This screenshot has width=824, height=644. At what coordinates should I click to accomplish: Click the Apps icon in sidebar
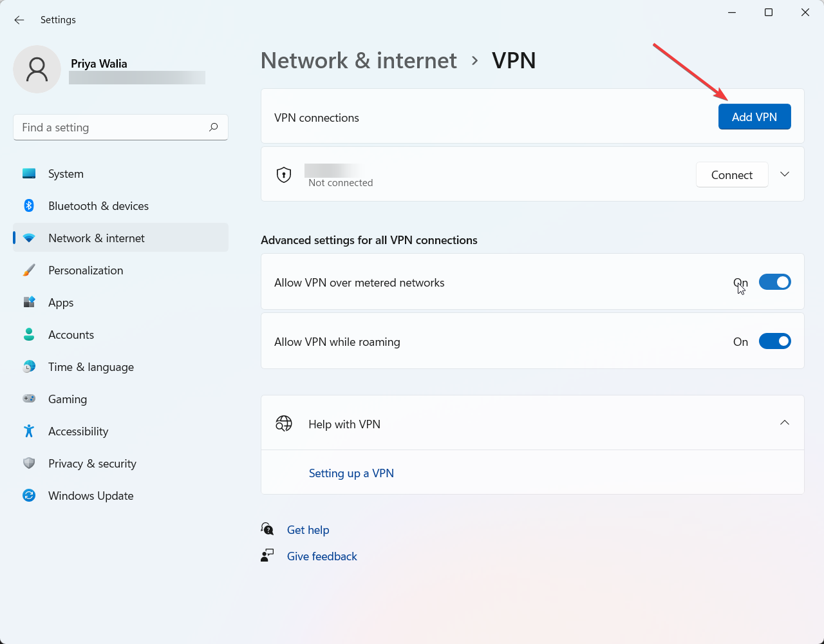(x=29, y=302)
